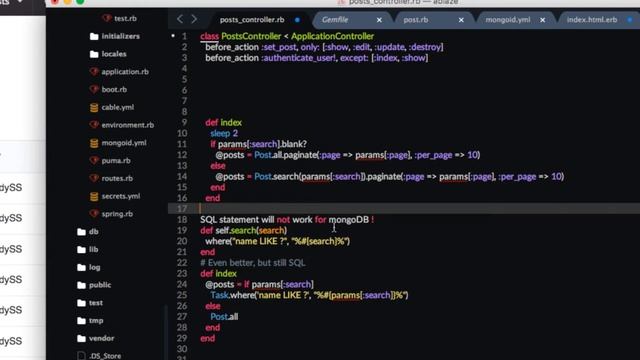Expand the tmp folder
Image resolution: width=640 pixels, height=360 pixels.
pos(96,320)
